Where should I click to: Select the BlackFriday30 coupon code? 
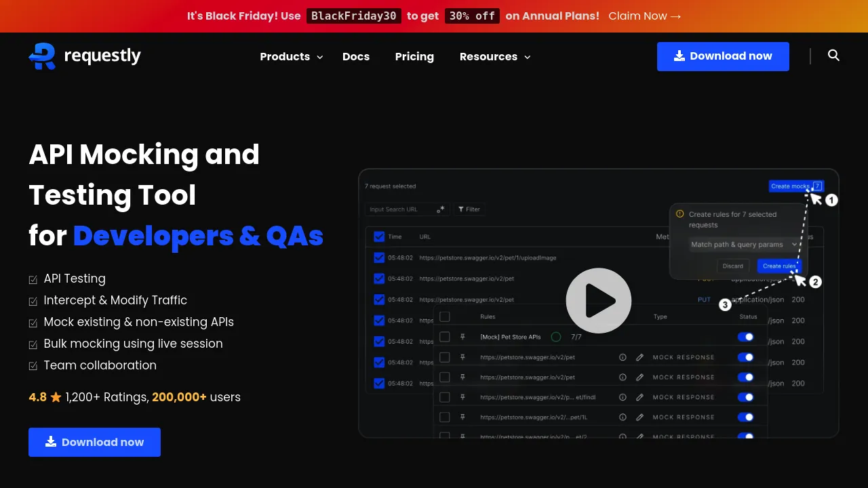point(354,16)
